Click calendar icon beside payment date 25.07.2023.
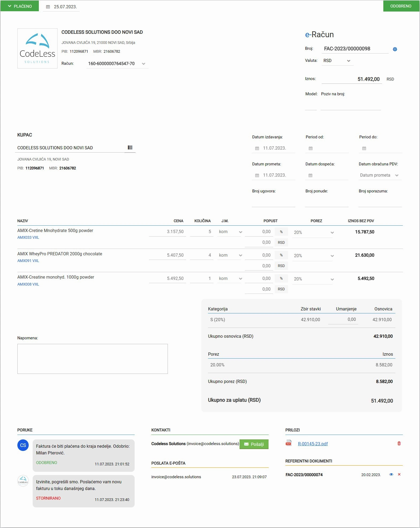420x528 pixels. tap(48, 7)
